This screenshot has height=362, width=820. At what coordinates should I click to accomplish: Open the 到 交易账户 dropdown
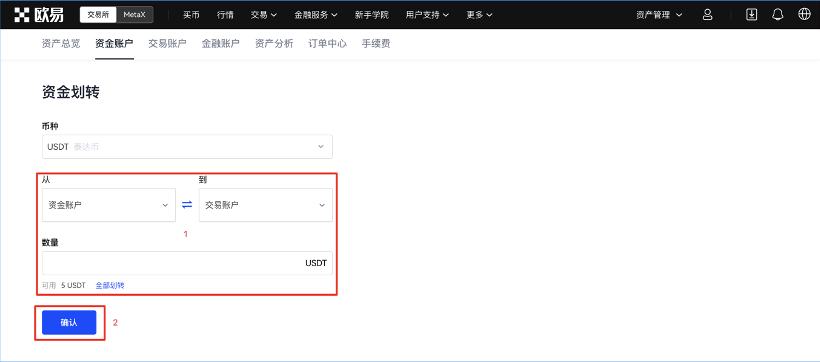pyautogui.click(x=266, y=205)
